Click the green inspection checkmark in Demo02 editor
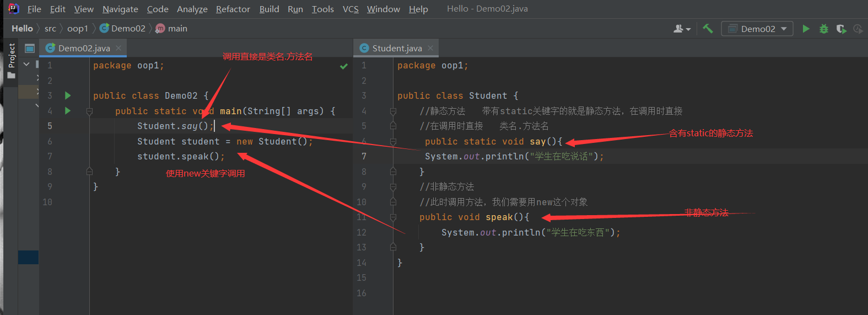Image resolution: width=868 pixels, height=315 pixels. pyautogui.click(x=344, y=66)
